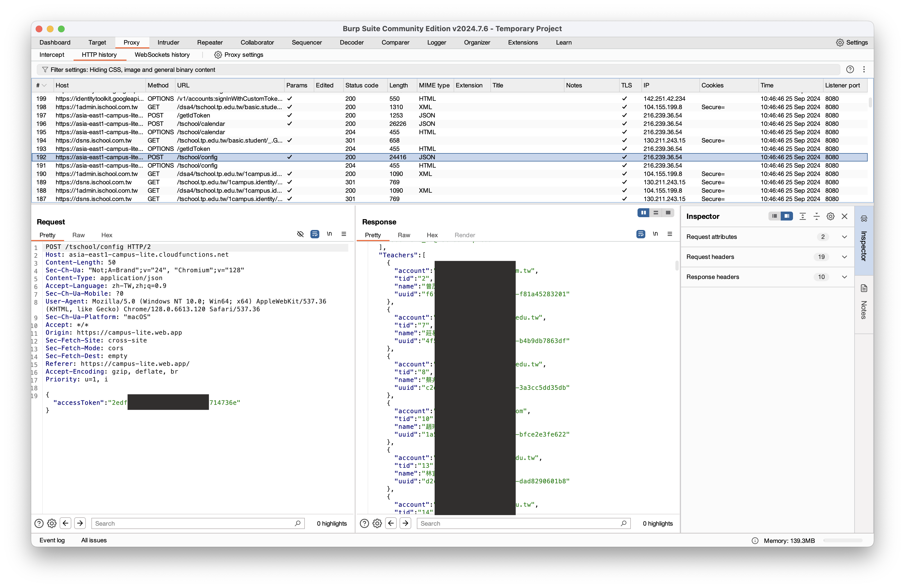Open the Response editor hamburger menu
Screen dimensions: 905x588
tap(670, 234)
